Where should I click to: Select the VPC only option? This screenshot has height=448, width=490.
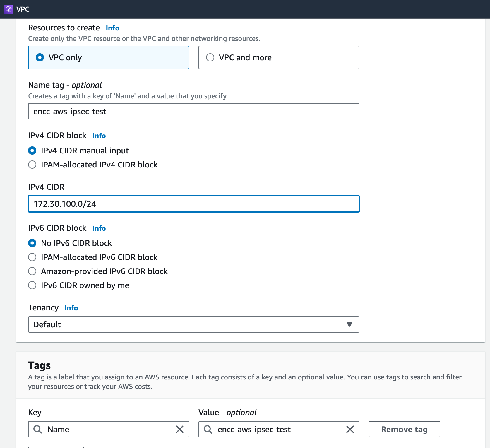pyautogui.click(x=109, y=57)
